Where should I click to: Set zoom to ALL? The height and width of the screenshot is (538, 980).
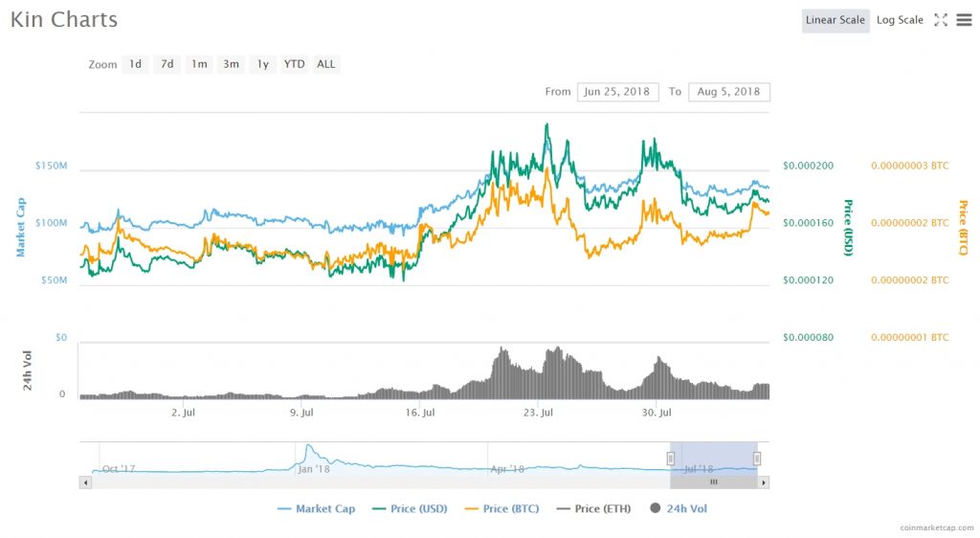pyautogui.click(x=325, y=64)
